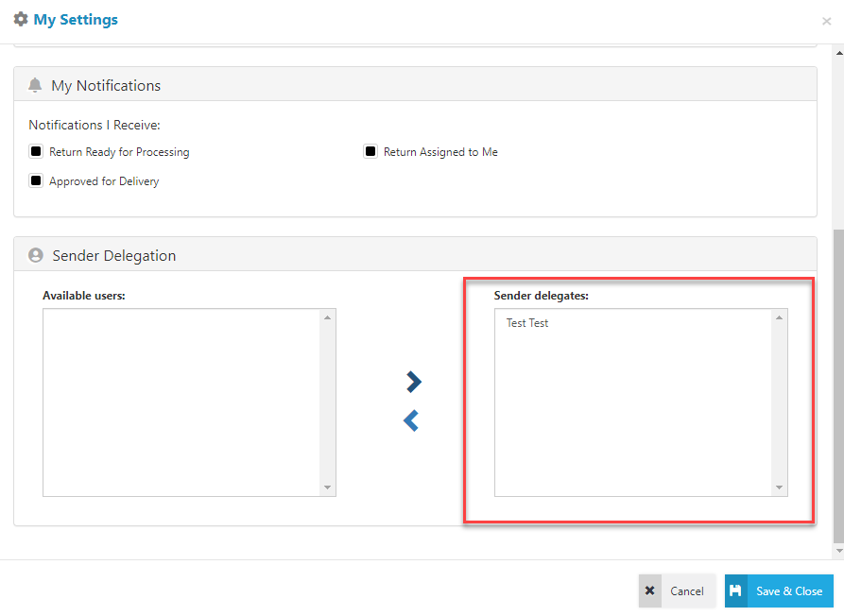Click the gear icon beside My Settings

21,19
